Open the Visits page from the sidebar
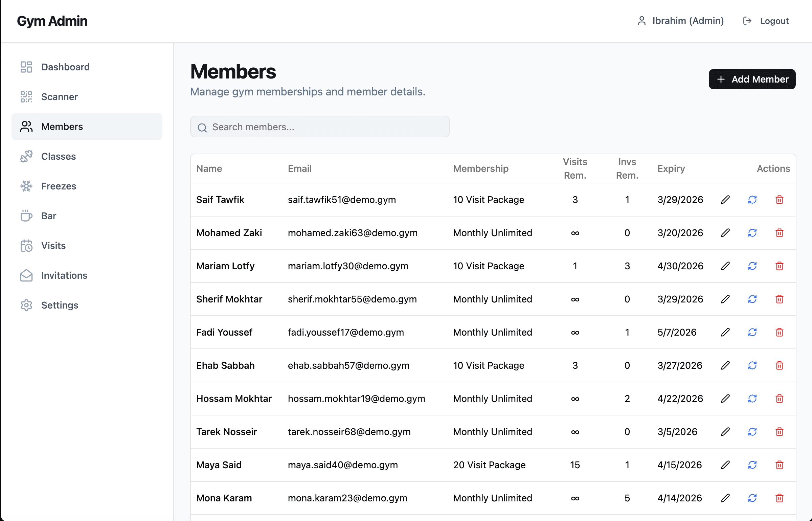812x521 pixels. tap(53, 246)
